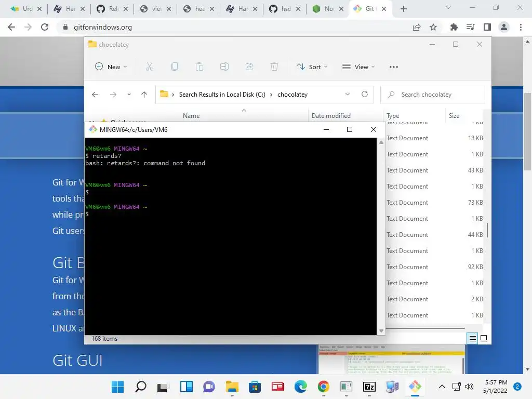Go back in the chocolatey Explorer window
Screen dimensions: 532x399
pos(95,95)
